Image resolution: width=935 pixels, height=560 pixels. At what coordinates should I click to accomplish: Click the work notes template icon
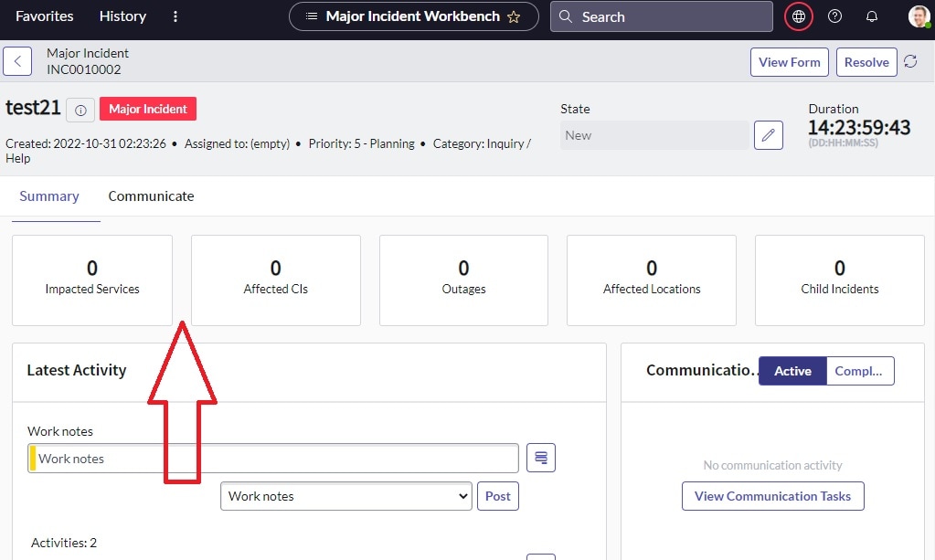click(541, 458)
